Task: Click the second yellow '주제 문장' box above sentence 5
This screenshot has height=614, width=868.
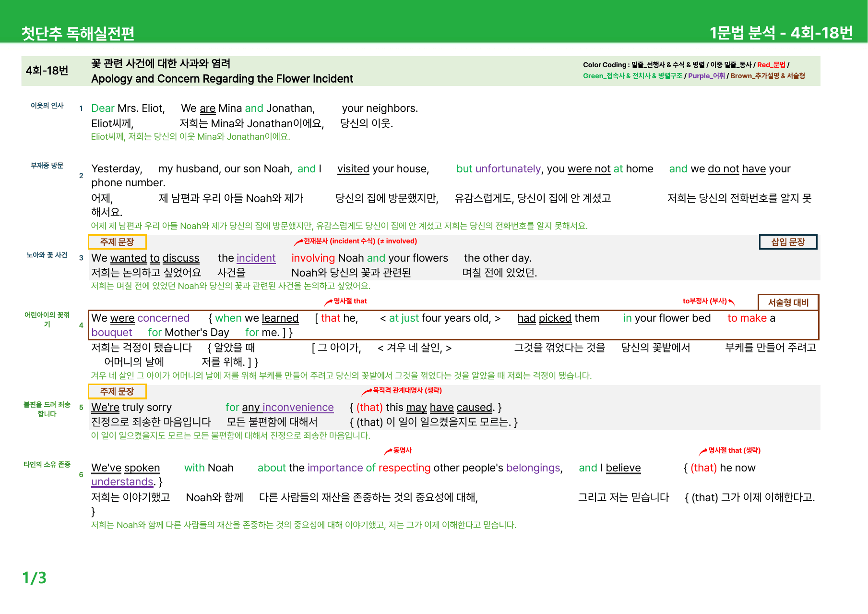Action: click(x=117, y=391)
